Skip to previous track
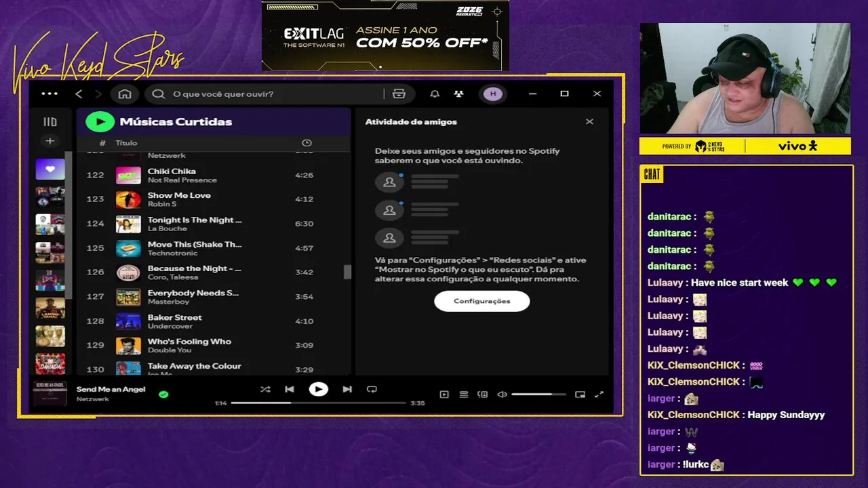 pos(290,389)
